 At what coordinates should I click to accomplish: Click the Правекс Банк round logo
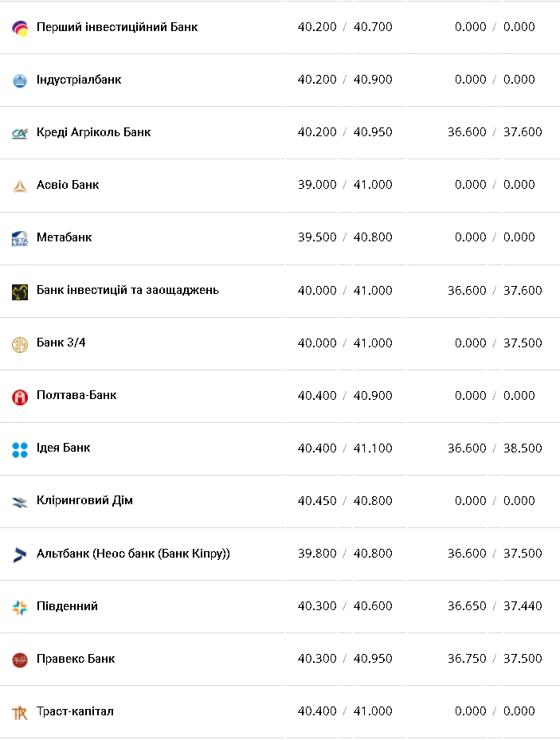[20, 660]
